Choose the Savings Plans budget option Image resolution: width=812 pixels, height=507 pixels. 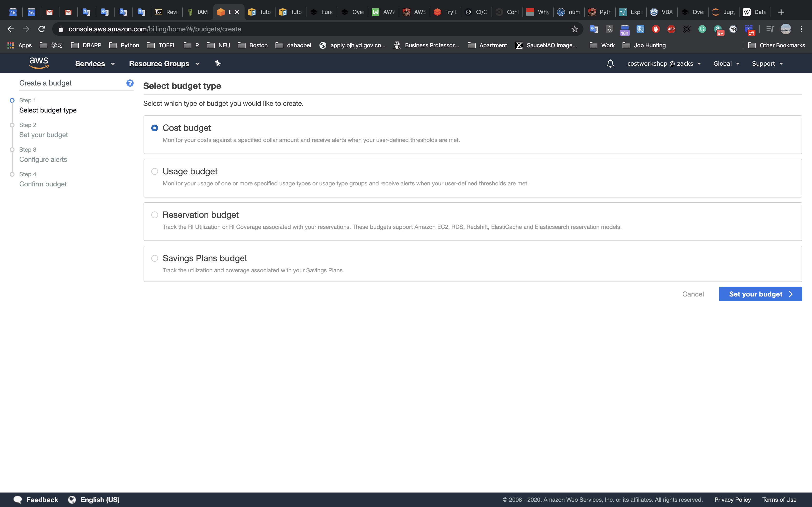(x=154, y=258)
